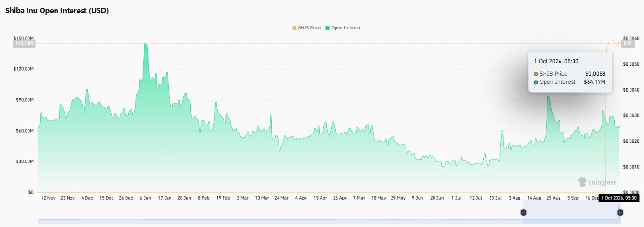
Task: Click the 3 Aug date label
Action: (x=514, y=198)
